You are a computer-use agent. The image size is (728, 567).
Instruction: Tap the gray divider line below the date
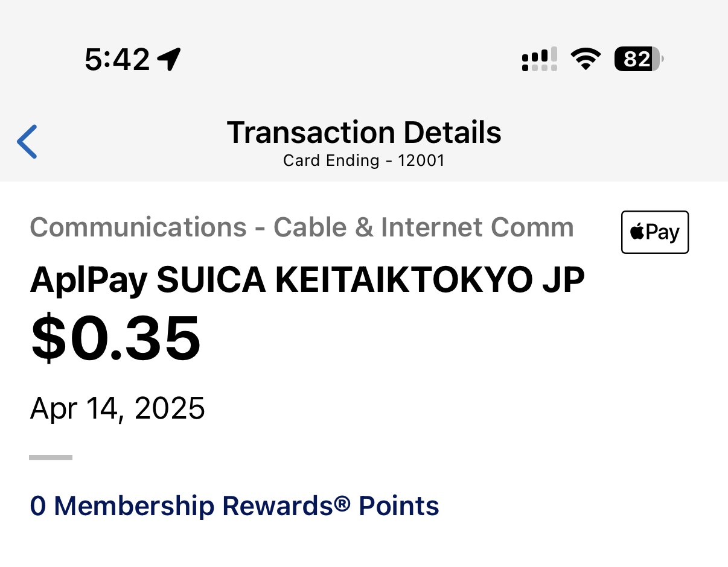(51, 458)
